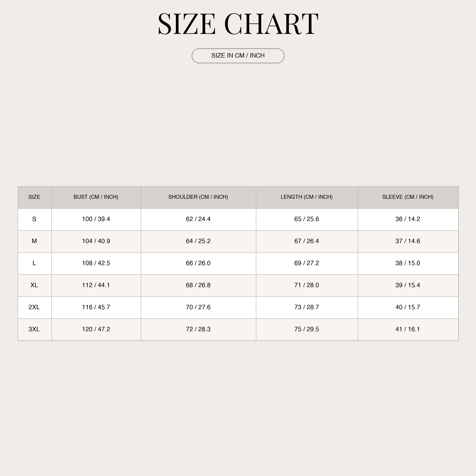Click the 2XL size row label
476x476 pixels.
[x=35, y=307]
